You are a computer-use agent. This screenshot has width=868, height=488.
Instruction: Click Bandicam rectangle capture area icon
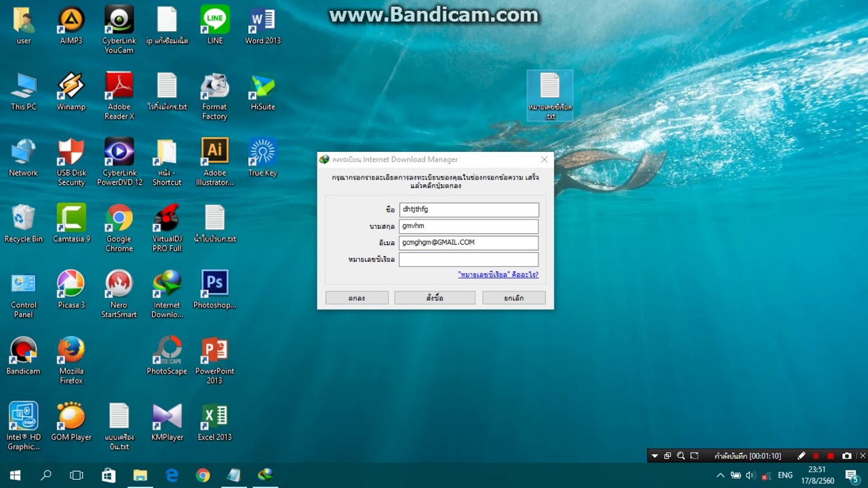click(x=694, y=456)
